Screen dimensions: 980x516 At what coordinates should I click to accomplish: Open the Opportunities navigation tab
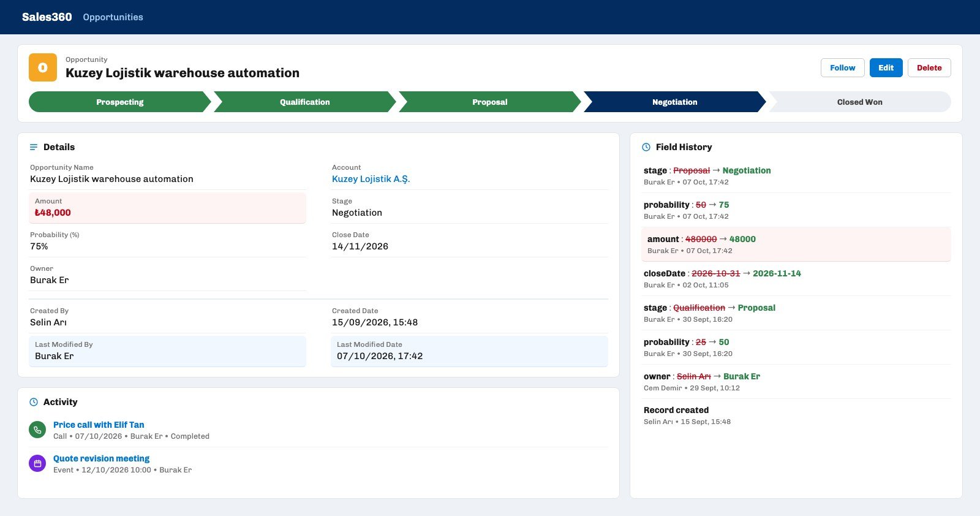113,17
